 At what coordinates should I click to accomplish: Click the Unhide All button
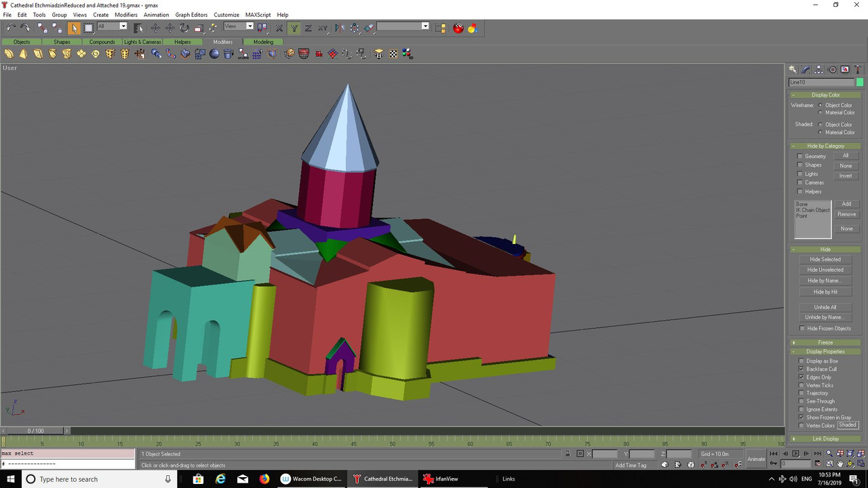click(825, 307)
